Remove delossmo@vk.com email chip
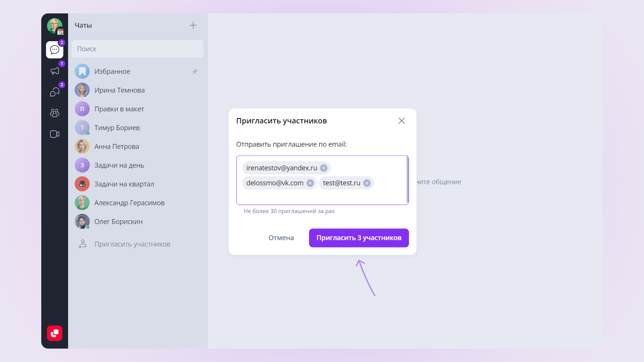The height and width of the screenshot is (362, 644). 310,183
